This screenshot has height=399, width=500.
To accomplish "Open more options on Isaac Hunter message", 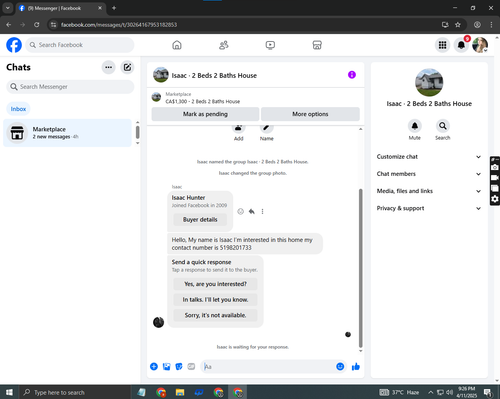I will pyautogui.click(x=262, y=211).
